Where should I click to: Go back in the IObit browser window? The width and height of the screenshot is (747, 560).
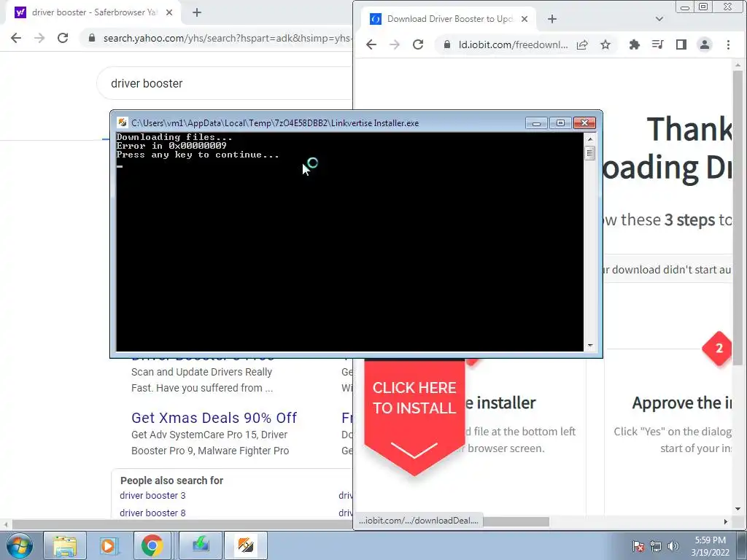click(x=371, y=44)
